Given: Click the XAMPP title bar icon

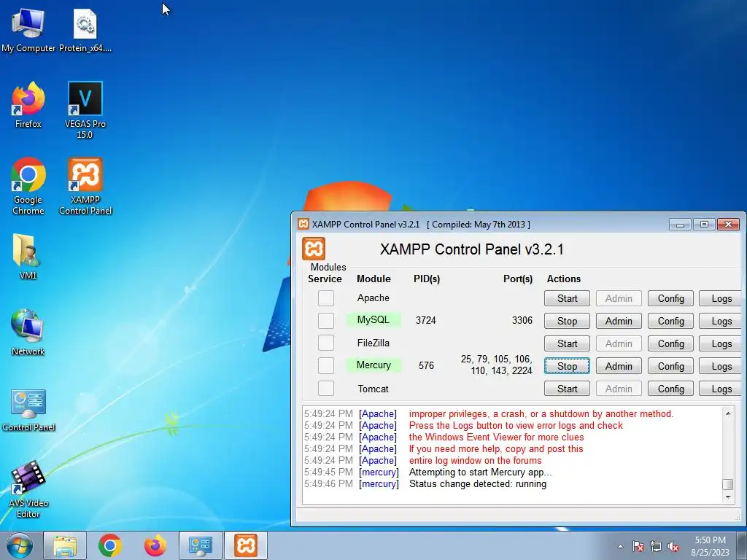Looking at the screenshot, I should pos(303,225).
